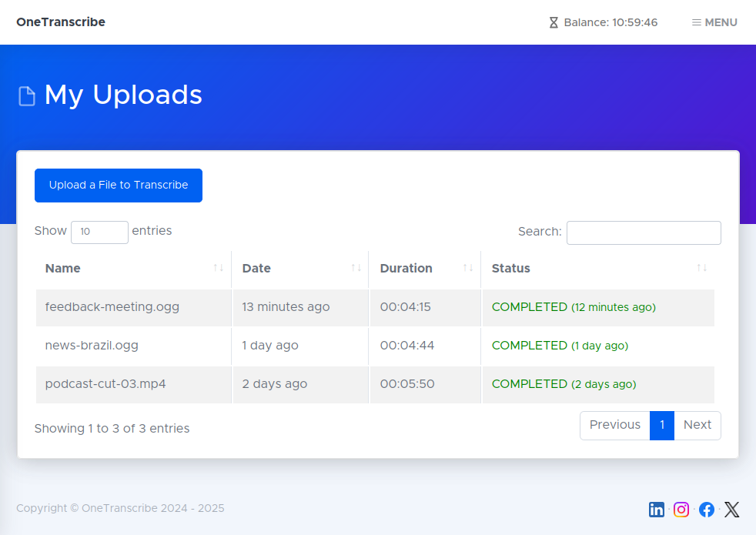Open the MENU hamburger navigation
This screenshot has height=535, width=756.
pyautogui.click(x=714, y=22)
